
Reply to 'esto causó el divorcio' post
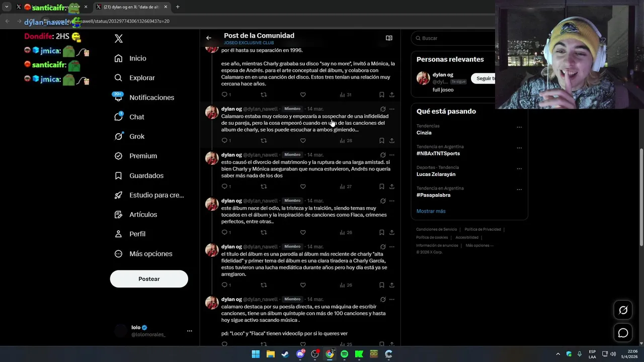(x=224, y=187)
